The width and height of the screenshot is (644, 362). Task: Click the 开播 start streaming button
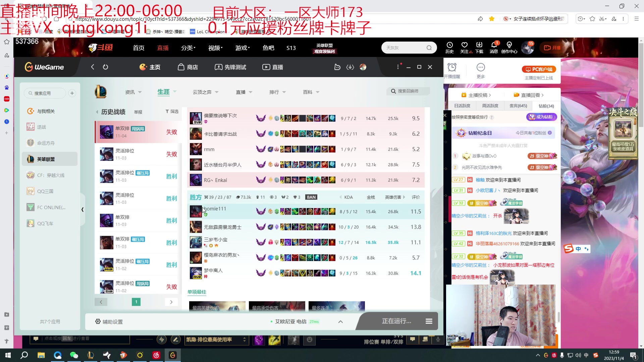[x=552, y=48]
